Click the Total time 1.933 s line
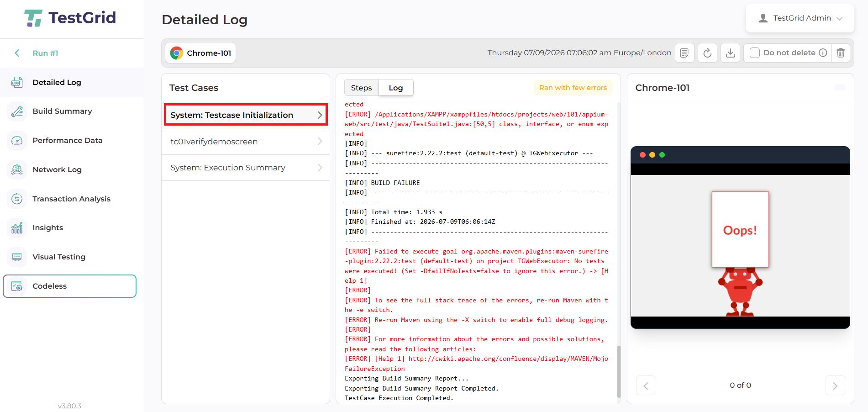This screenshot has width=868, height=412. pos(394,212)
